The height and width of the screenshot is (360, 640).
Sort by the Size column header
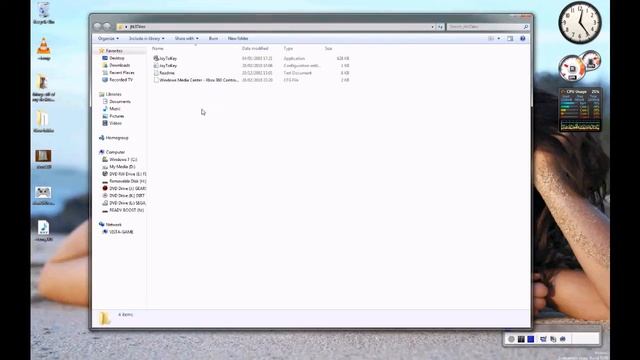tap(329, 49)
